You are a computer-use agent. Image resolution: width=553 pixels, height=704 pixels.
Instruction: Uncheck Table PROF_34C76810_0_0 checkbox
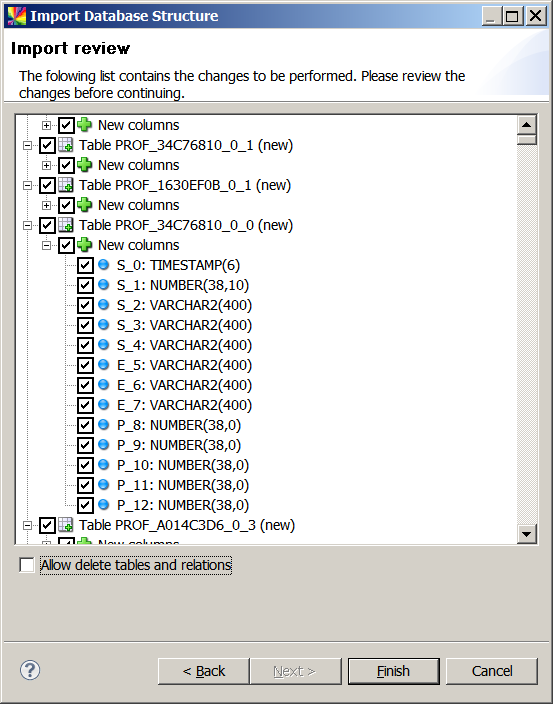click(47, 225)
